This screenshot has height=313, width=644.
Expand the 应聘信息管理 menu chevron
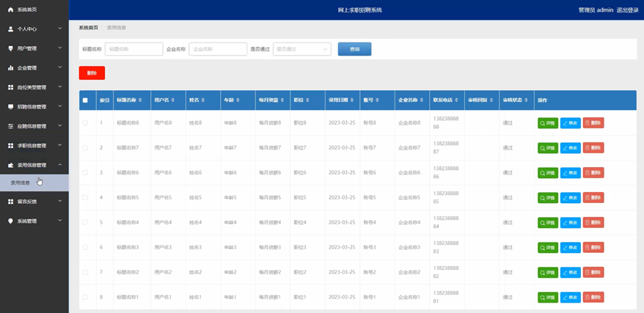60,126
